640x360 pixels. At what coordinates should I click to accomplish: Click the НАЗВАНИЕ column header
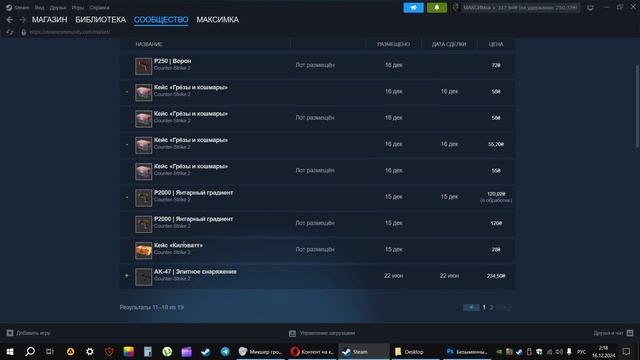tap(149, 44)
